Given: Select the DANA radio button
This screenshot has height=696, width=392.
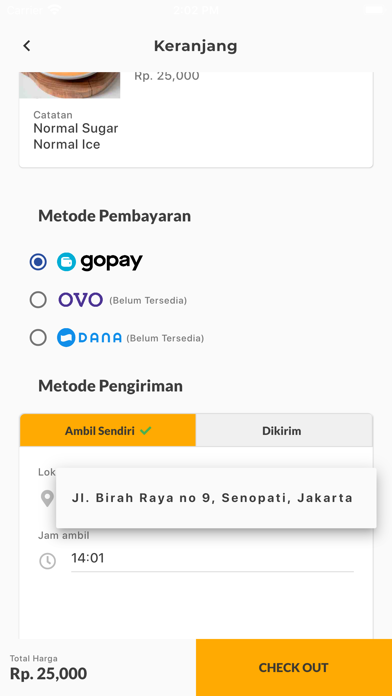Looking at the screenshot, I should coord(38,338).
